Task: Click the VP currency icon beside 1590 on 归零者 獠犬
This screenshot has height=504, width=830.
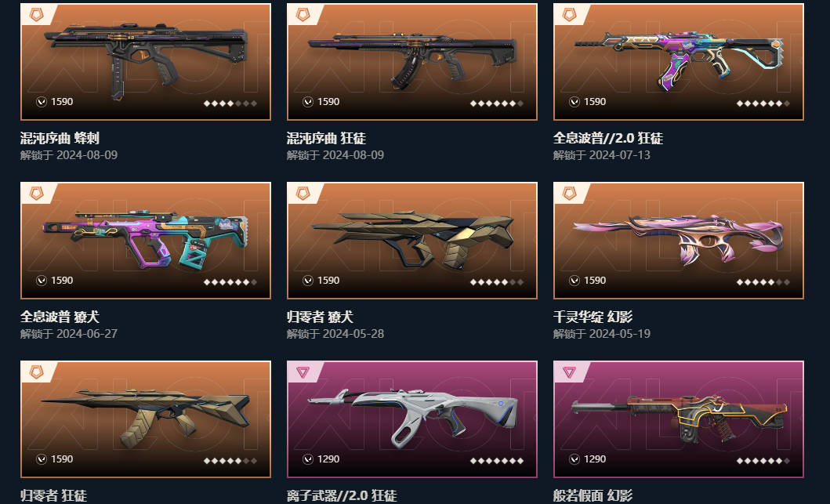Action: tap(307, 281)
